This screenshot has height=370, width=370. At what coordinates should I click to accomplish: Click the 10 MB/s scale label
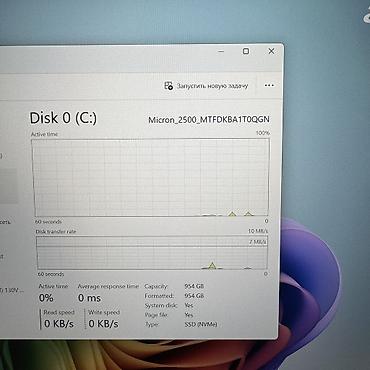[x=258, y=231]
